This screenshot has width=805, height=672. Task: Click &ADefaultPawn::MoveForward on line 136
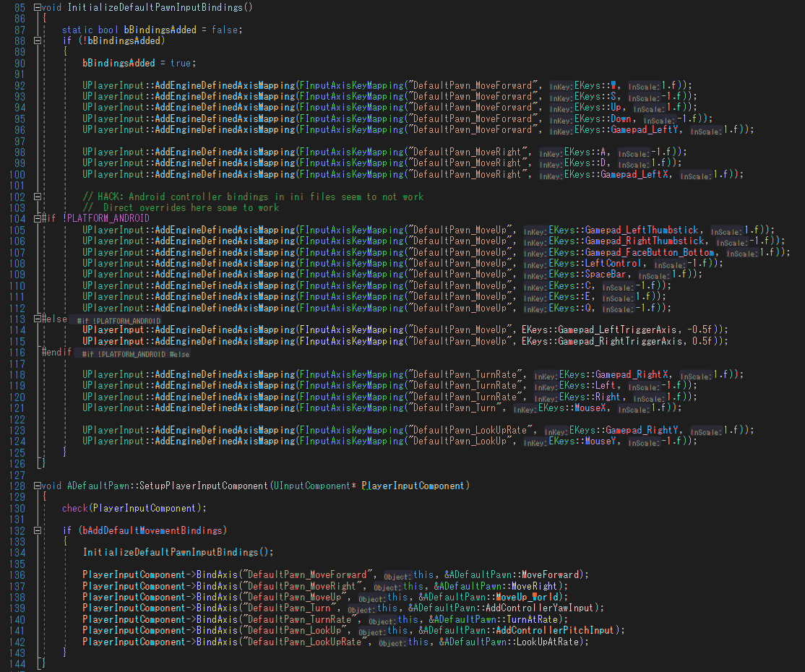(x=512, y=575)
